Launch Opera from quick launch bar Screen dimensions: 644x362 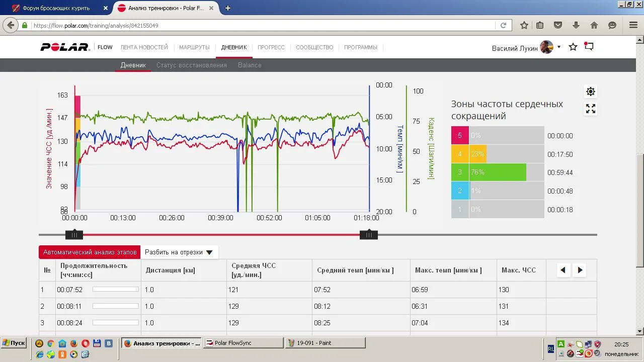click(86, 343)
